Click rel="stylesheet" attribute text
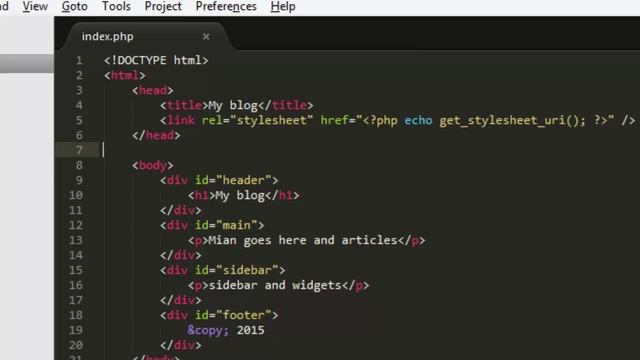Screen dimensions: 640x360 coord(257,120)
